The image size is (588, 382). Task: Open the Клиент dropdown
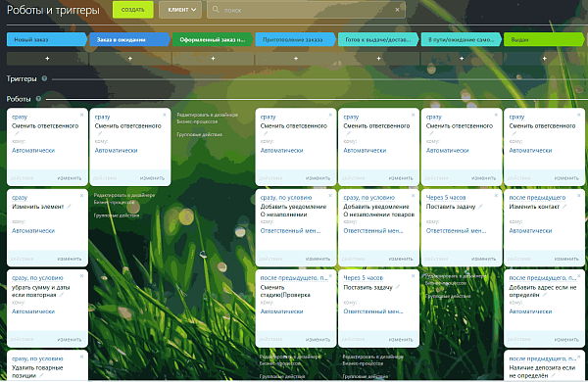[x=180, y=10]
